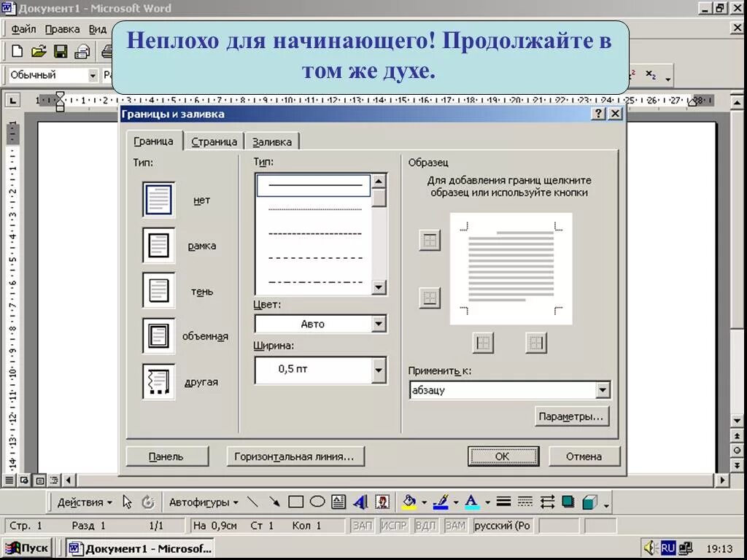The width and height of the screenshot is (747, 560).
Task: Switch to Outline view button
Action: click(54, 481)
